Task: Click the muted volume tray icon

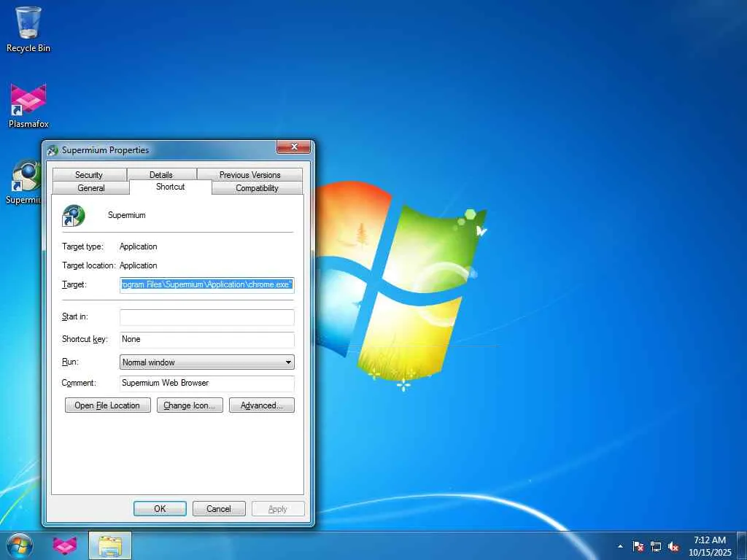Action: 673,546
